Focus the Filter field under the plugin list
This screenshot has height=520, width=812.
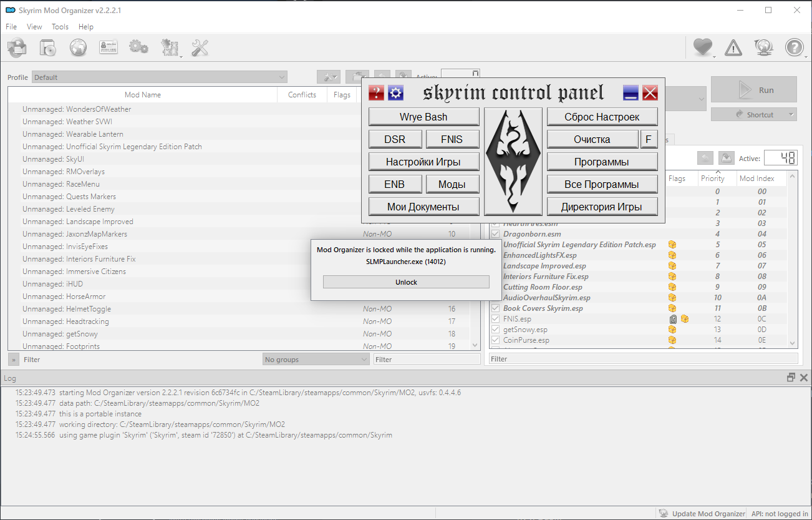[644, 359]
